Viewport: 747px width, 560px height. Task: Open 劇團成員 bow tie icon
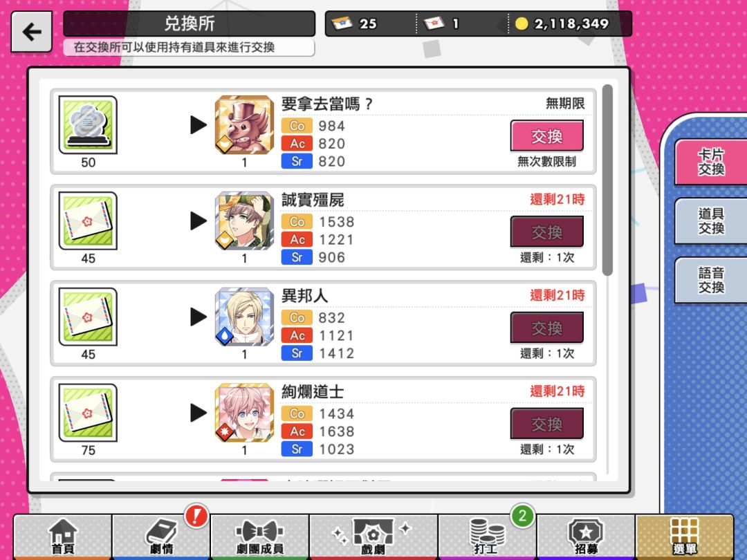[259, 536]
